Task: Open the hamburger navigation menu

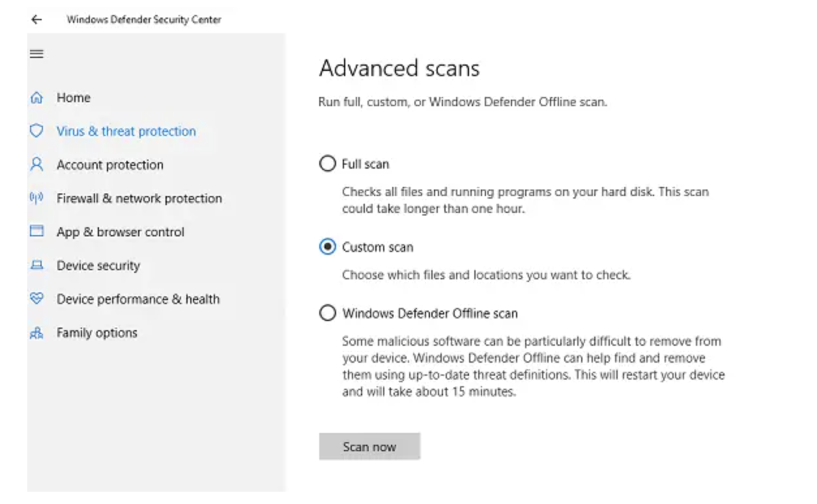Action: point(36,53)
